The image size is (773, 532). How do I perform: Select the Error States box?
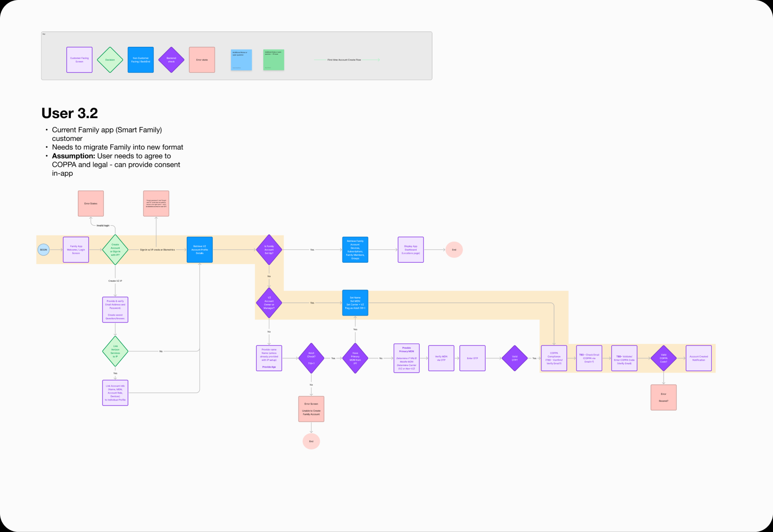point(91,203)
